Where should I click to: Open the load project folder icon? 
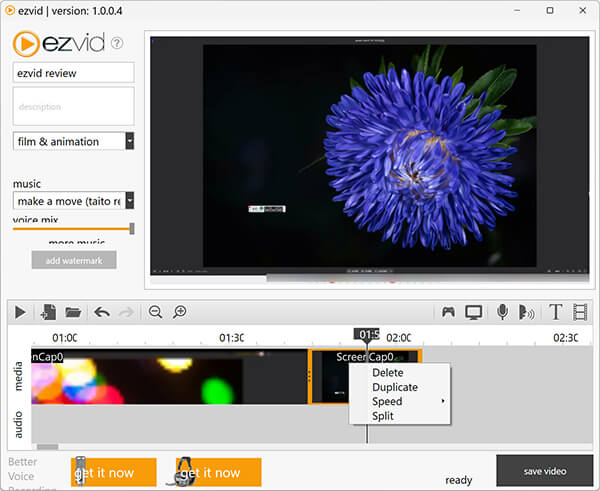(73, 312)
